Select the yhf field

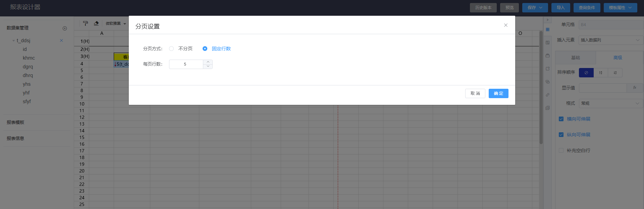[26, 93]
